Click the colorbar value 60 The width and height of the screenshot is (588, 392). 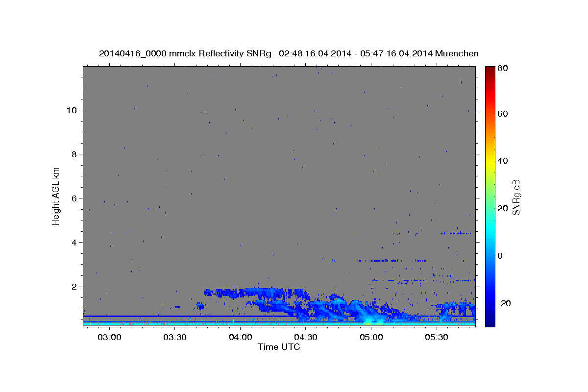pyautogui.click(x=502, y=114)
